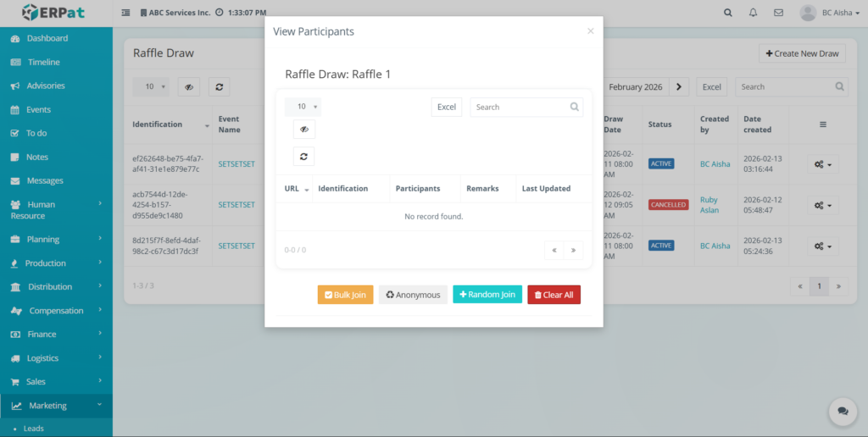Click refresh icon in participants modal
The height and width of the screenshot is (437, 868).
304,156
